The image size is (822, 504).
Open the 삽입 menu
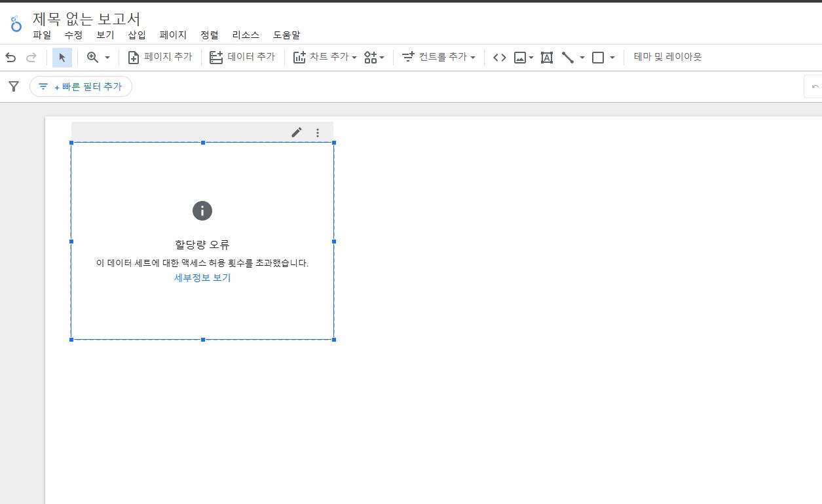point(137,35)
